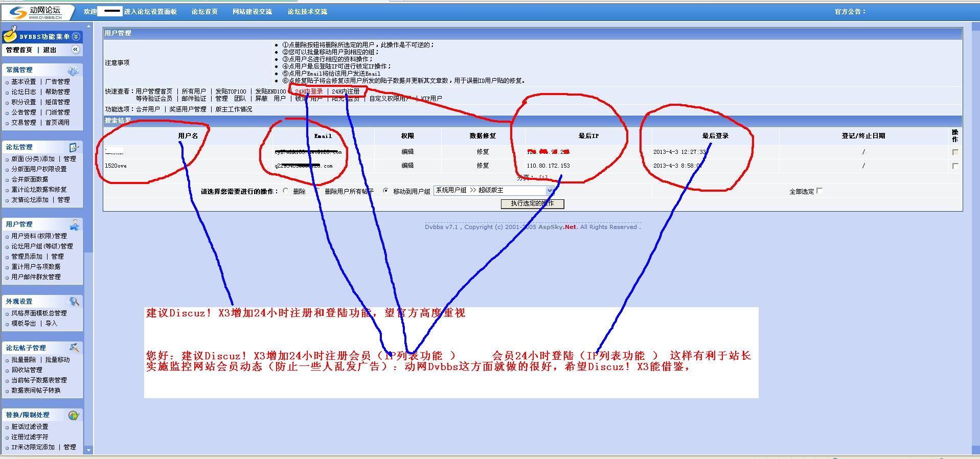
Task: Click the 执行选定的操作 button
Action: [532, 203]
